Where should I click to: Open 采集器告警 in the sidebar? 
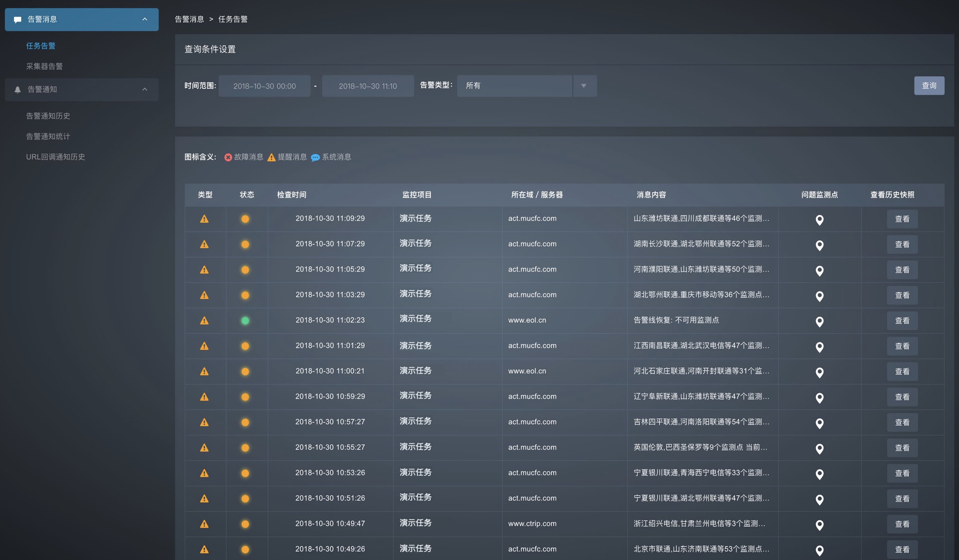coord(45,66)
